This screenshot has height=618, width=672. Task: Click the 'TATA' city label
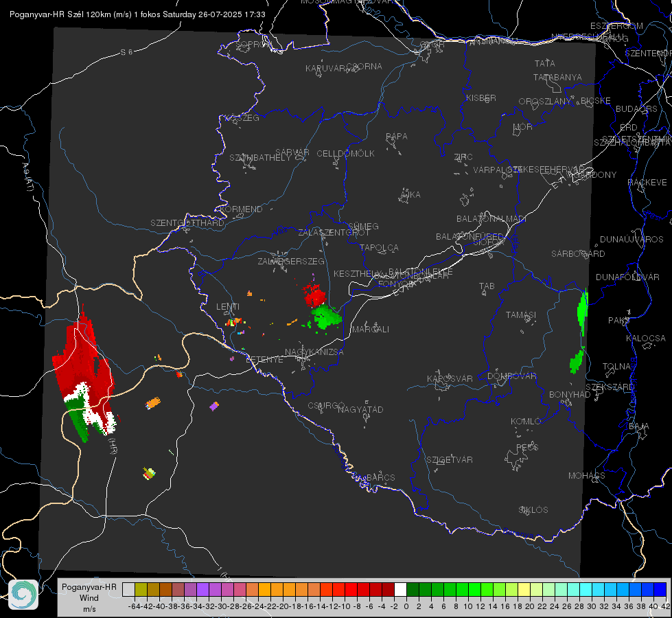(545, 63)
